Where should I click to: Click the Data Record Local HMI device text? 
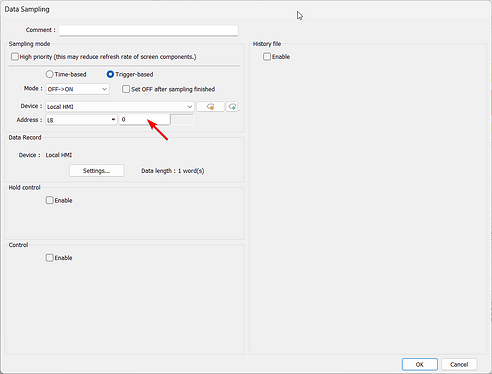pos(59,155)
